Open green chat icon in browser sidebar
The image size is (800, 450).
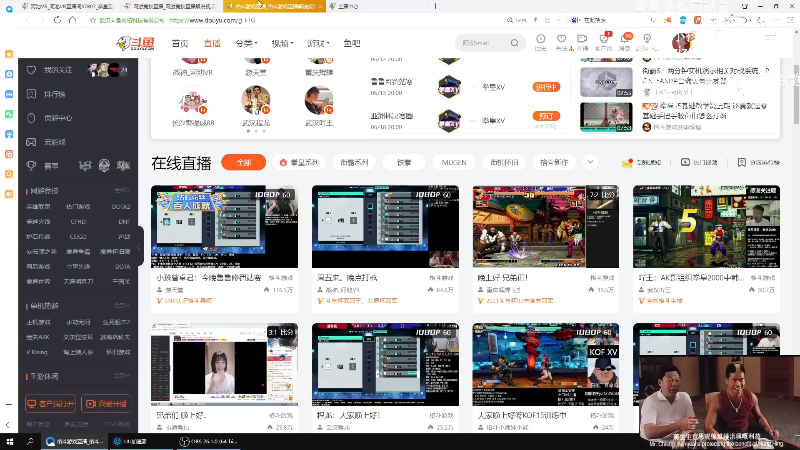[x=9, y=114]
